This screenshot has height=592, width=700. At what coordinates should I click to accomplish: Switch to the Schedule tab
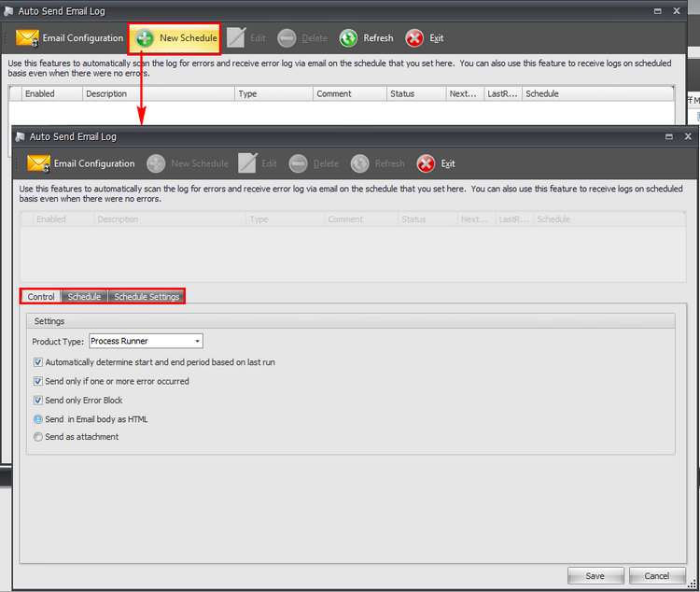(84, 297)
